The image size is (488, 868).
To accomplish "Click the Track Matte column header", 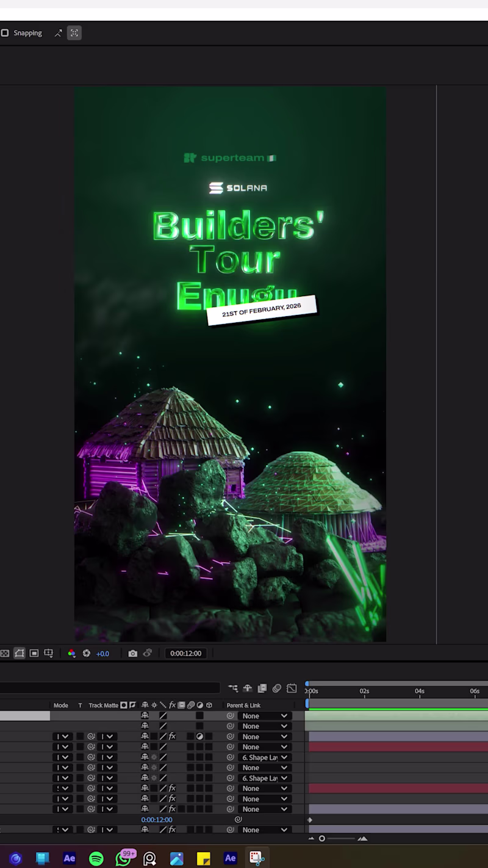I will (104, 705).
